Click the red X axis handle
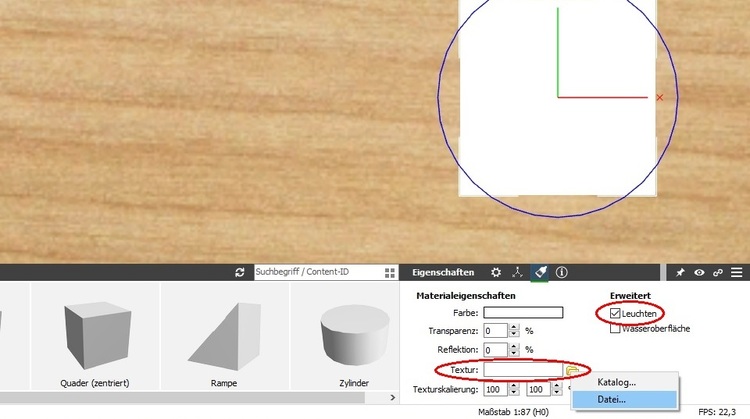Viewport: 750px width, 419px height. [660, 98]
